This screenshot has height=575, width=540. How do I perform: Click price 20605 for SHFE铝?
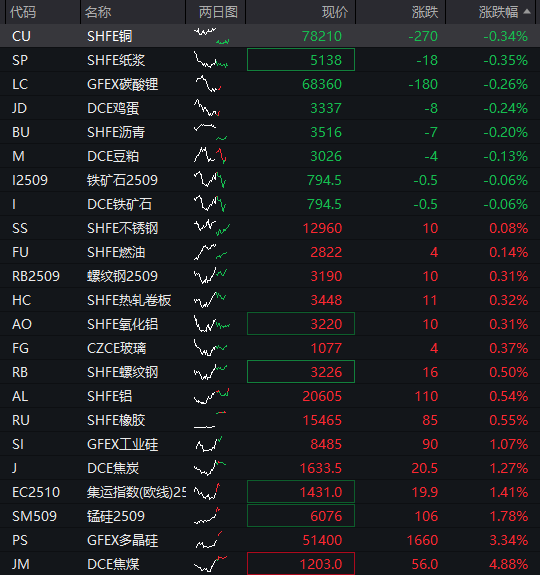click(x=322, y=396)
